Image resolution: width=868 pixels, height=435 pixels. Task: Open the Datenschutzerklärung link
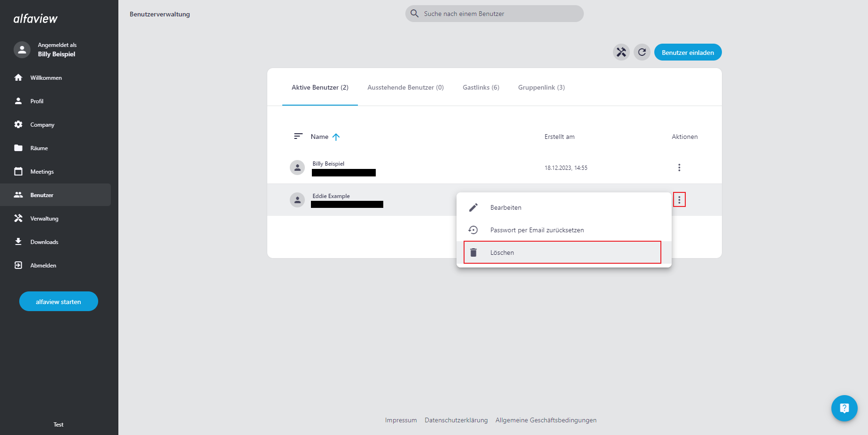(x=456, y=420)
